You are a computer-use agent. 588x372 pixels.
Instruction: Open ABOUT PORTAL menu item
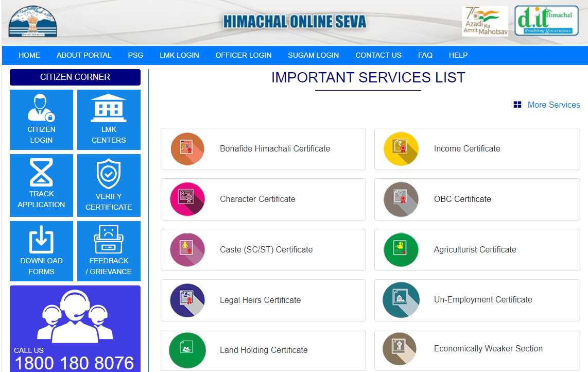click(x=84, y=55)
